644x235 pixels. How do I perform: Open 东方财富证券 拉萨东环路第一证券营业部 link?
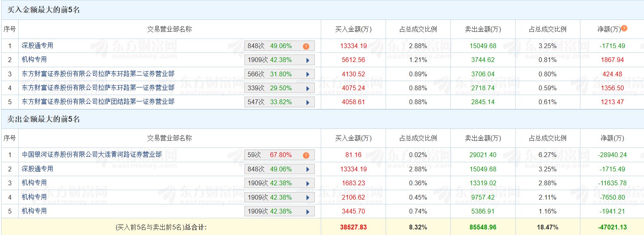coord(98,88)
